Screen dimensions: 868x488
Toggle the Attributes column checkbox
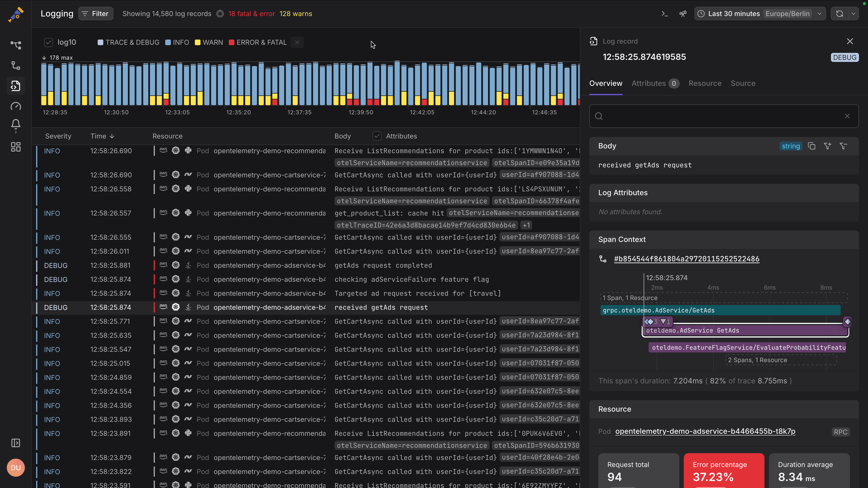click(x=377, y=136)
